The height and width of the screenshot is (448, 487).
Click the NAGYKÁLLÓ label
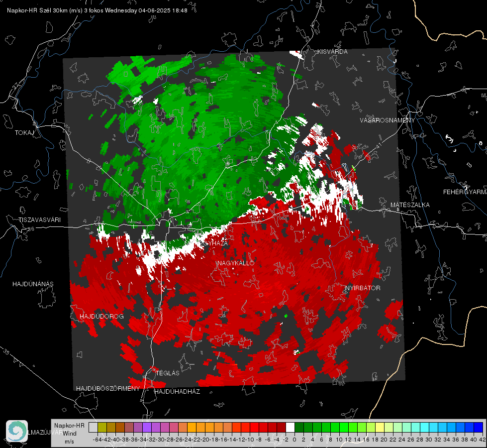click(236, 263)
